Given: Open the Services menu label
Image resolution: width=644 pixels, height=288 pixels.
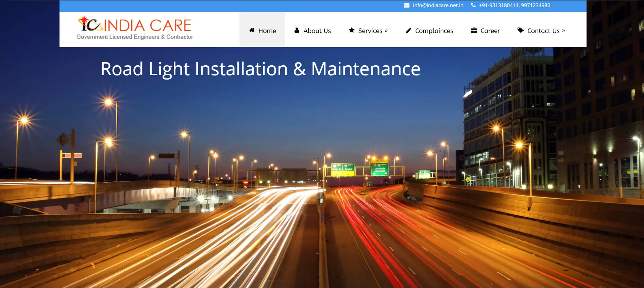Looking at the screenshot, I should click(370, 31).
